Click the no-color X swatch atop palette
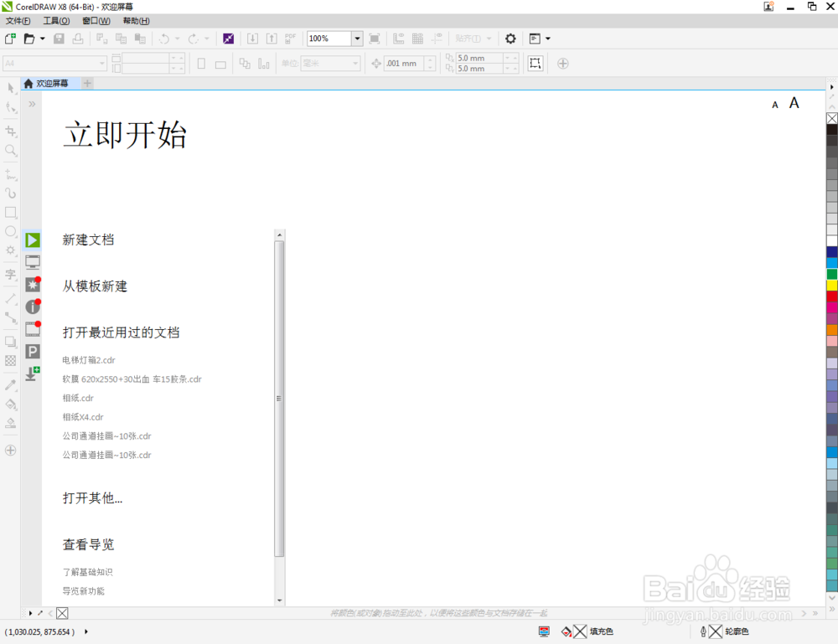The width and height of the screenshot is (838, 644). click(x=832, y=118)
